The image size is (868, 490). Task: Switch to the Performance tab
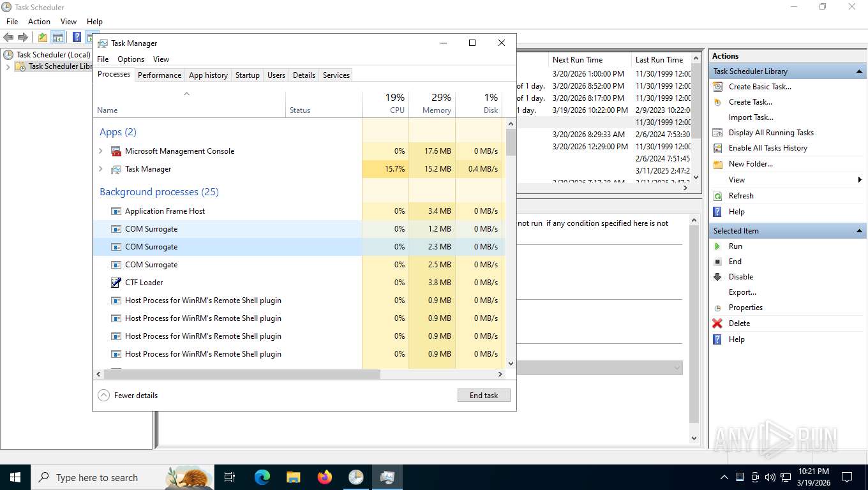tap(160, 75)
